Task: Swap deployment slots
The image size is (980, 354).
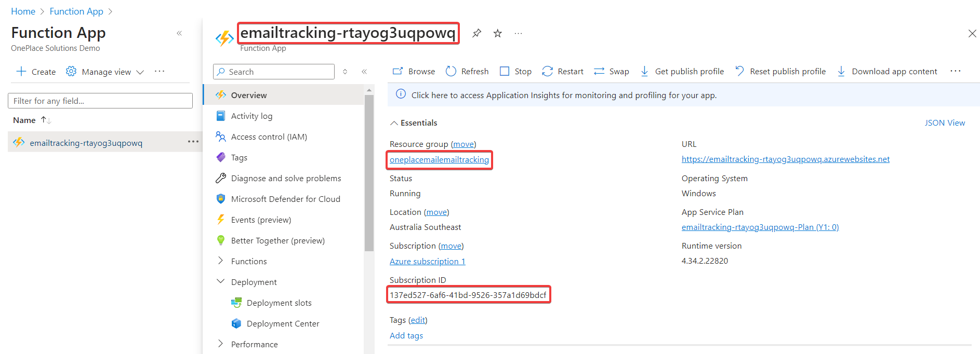Action: click(611, 71)
